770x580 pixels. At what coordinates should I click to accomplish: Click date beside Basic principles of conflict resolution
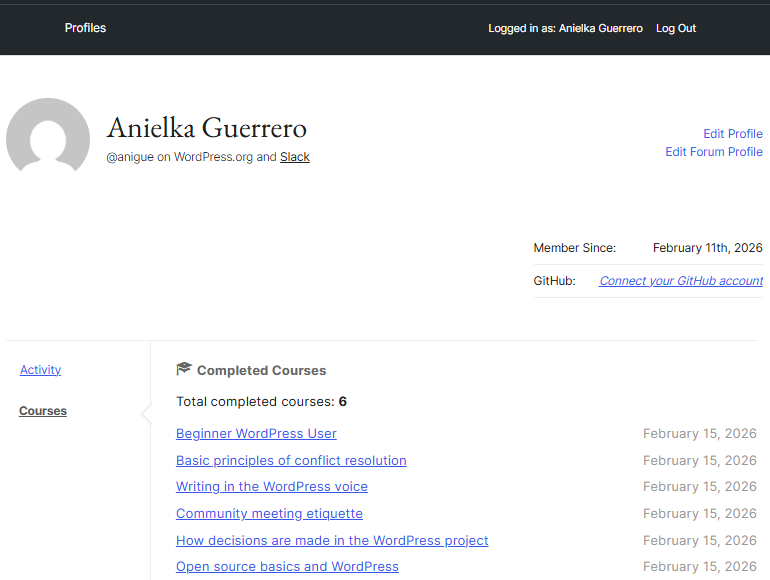[x=700, y=460]
